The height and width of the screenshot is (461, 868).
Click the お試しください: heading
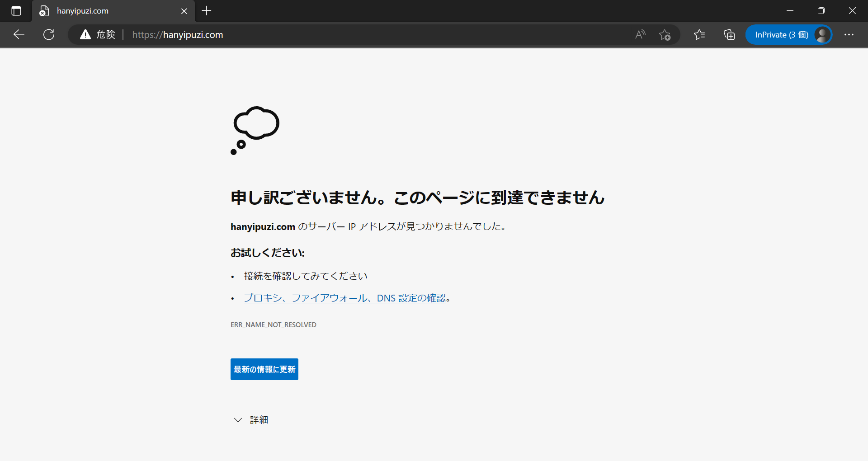(x=268, y=253)
